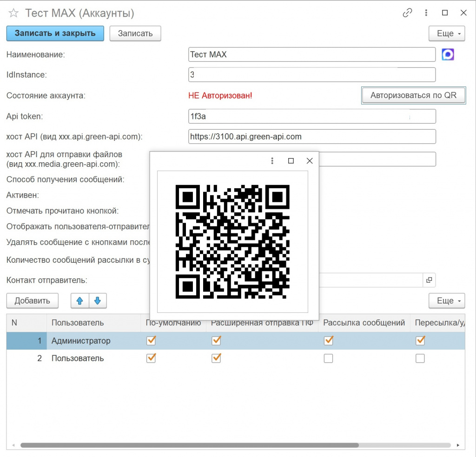Click the Состояние аккаунта label
The image size is (476, 457).
point(46,96)
